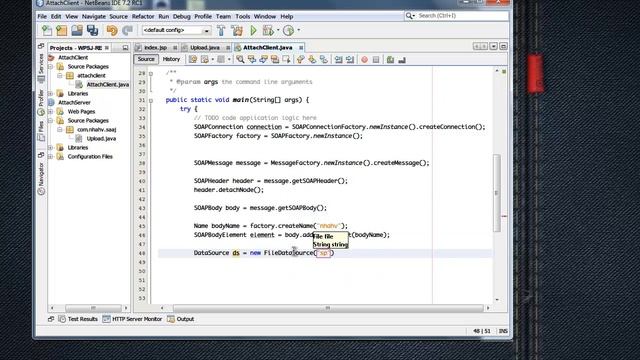Click the Profile Project toolbar icon
This screenshot has height=360, width=640.
289,30
